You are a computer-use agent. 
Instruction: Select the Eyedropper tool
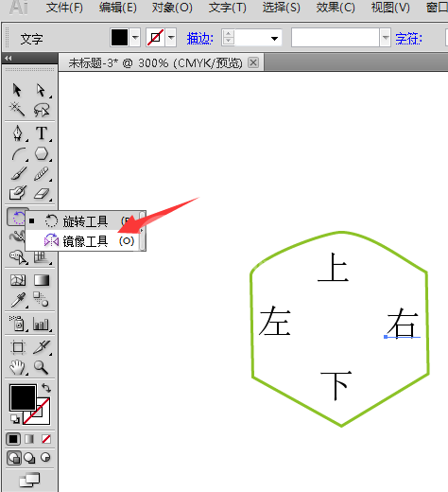[18, 300]
